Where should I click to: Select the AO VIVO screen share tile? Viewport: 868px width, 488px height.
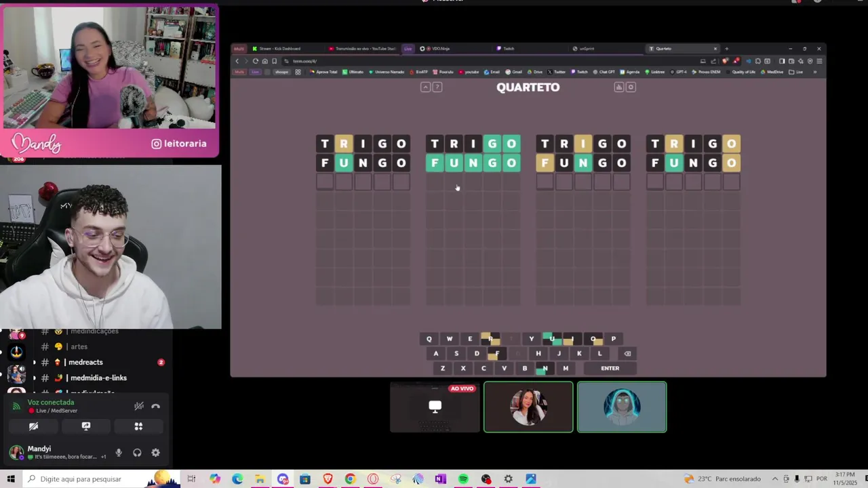coord(435,407)
